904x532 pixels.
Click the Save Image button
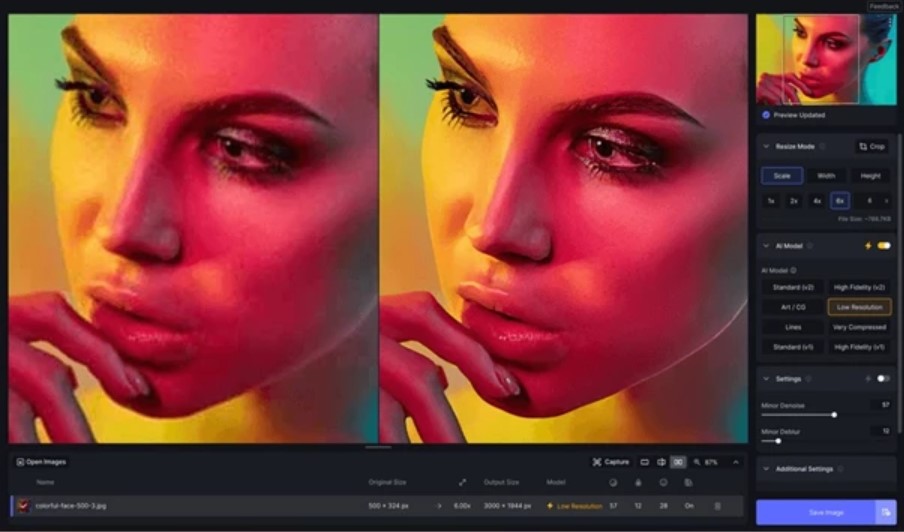(815, 512)
